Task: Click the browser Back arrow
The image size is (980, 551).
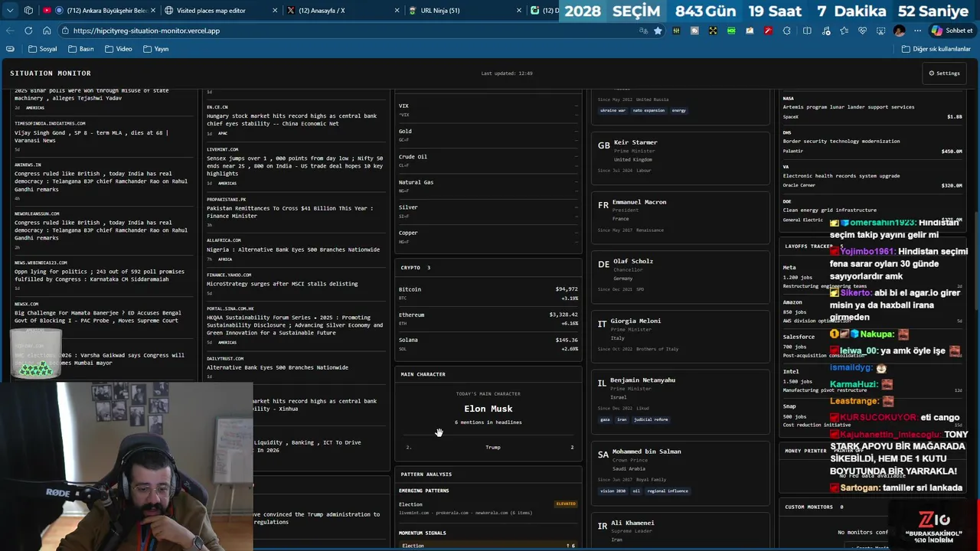Action: (10, 31)
